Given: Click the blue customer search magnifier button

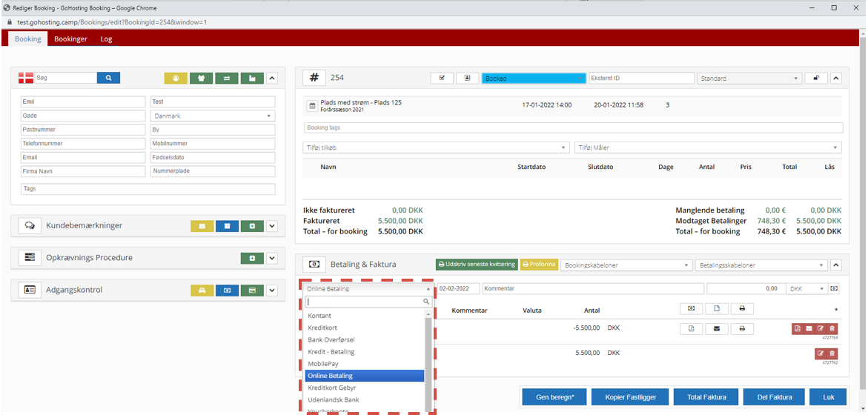Looking at the screenshot, I should (108, 78).
